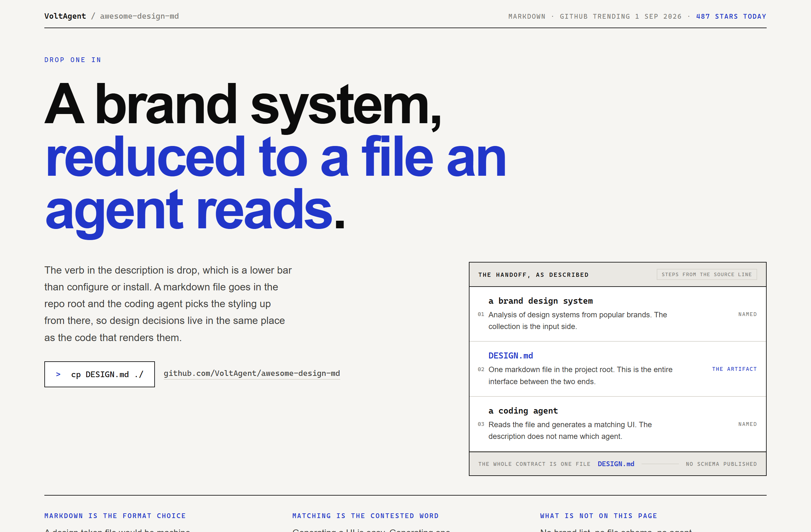Click 'NO SCHEMA PUBLISHED' footer label

721,464
